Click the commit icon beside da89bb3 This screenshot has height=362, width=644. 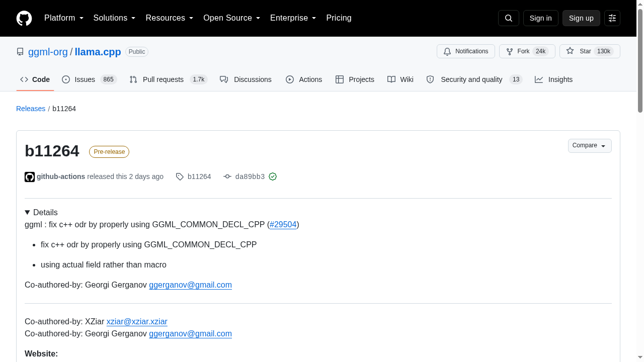tap(227, 176)
